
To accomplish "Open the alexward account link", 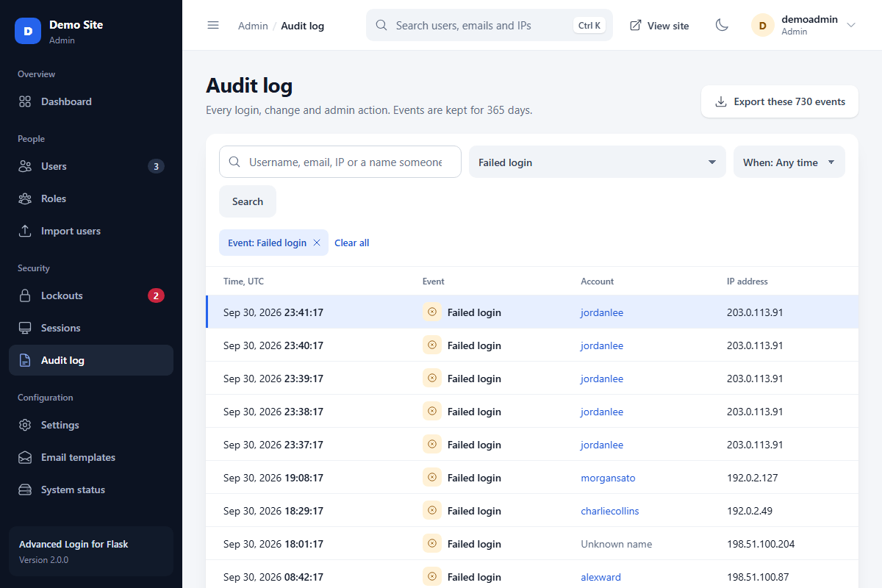I will click(600, 577).
